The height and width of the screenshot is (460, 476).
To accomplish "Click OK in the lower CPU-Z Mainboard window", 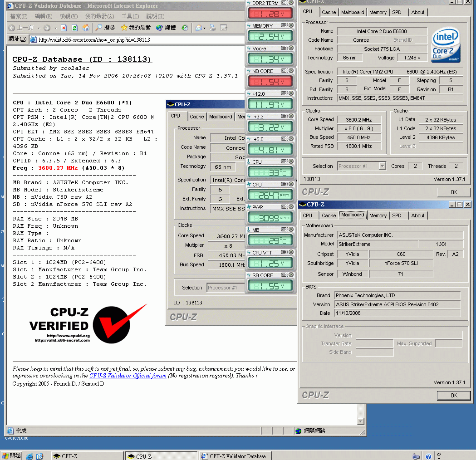I will (x=454, y=396).
